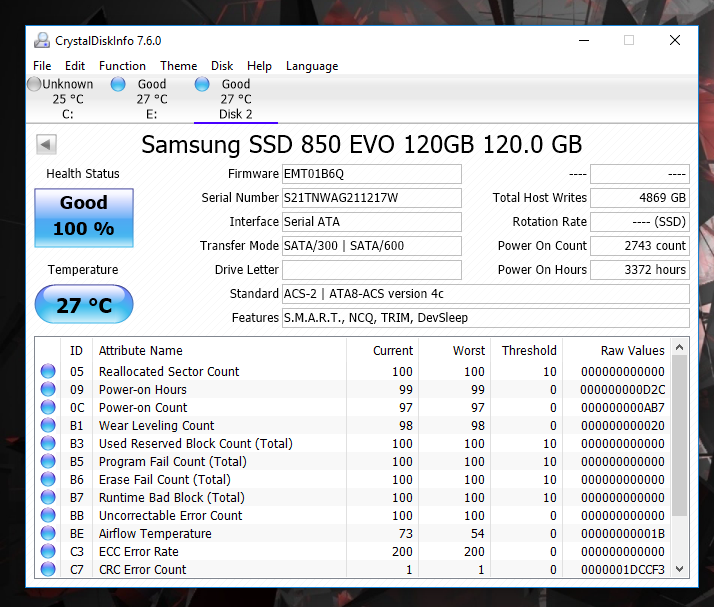Click status orb of Reallocated Sector Count row

48,371
